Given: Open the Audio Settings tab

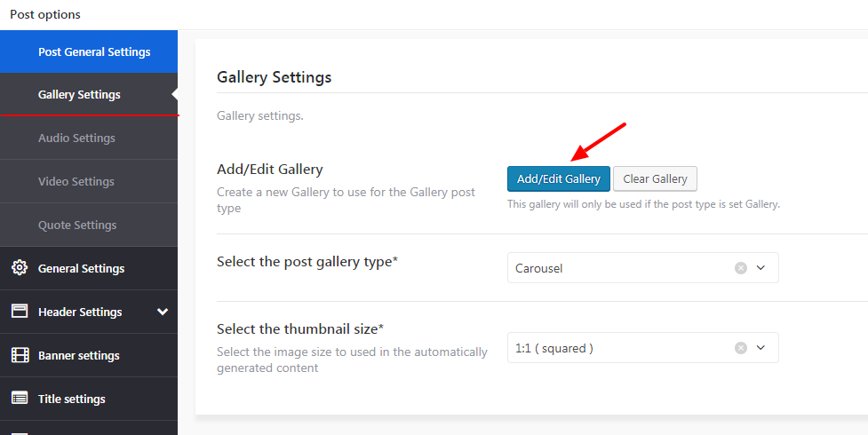Looking at the screenshot, I should (x=76, y=138).
